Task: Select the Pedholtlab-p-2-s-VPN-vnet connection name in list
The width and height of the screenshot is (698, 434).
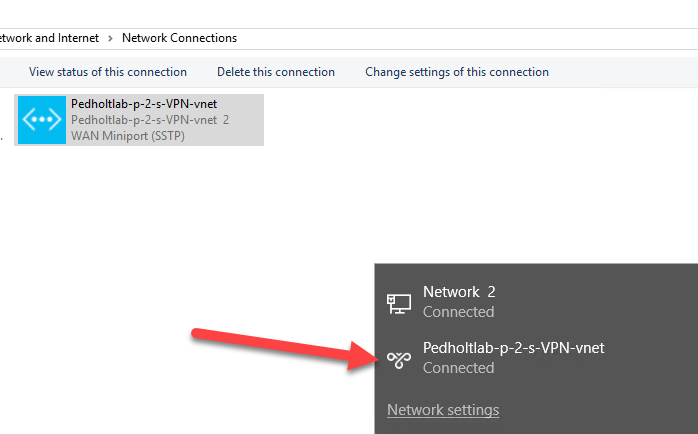Action: point(144,104)
